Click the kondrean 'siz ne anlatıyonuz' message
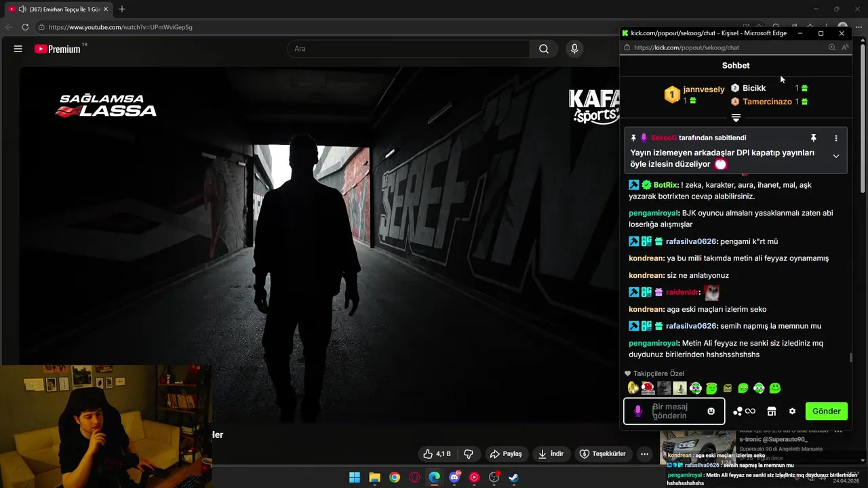Viewport: 868px width, 488px height. click(x=679, y=275)
